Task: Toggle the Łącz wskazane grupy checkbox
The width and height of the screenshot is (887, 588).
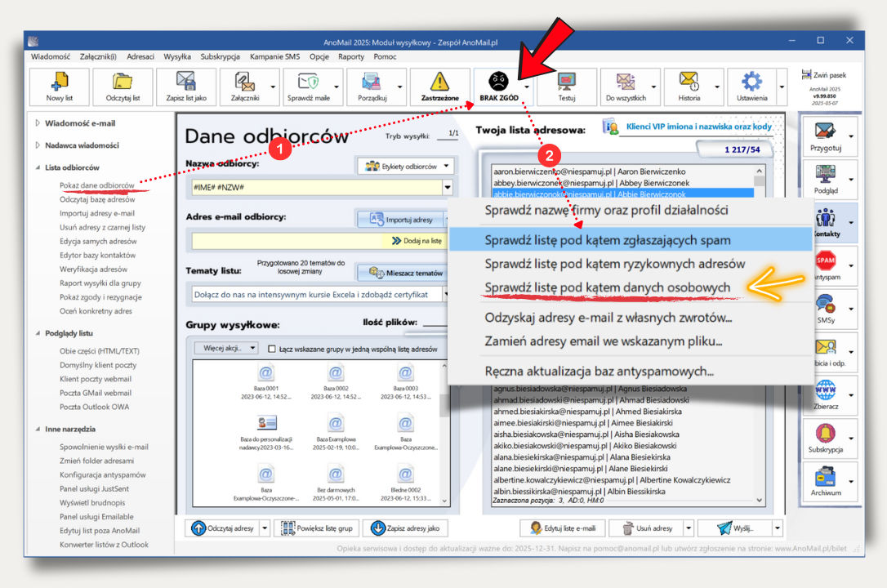Action: coord(271,349)
